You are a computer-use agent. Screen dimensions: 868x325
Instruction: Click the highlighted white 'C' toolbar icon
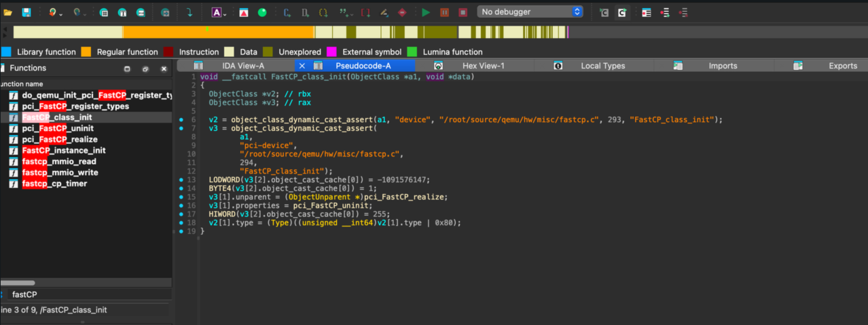tap(622, 12)
